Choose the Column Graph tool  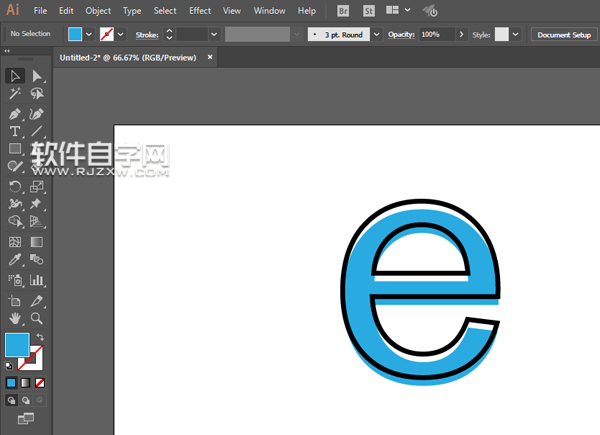click(x=37, y=280)
